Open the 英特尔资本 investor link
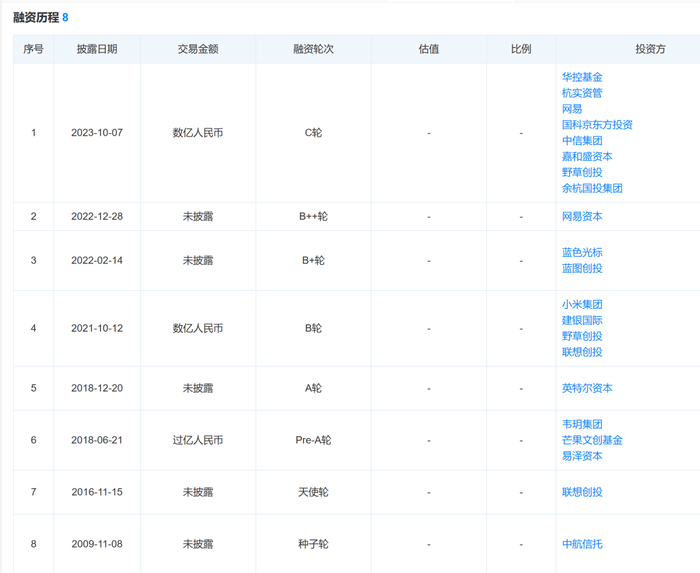This screenshot has height=573, width=700. tap(587, 388)
